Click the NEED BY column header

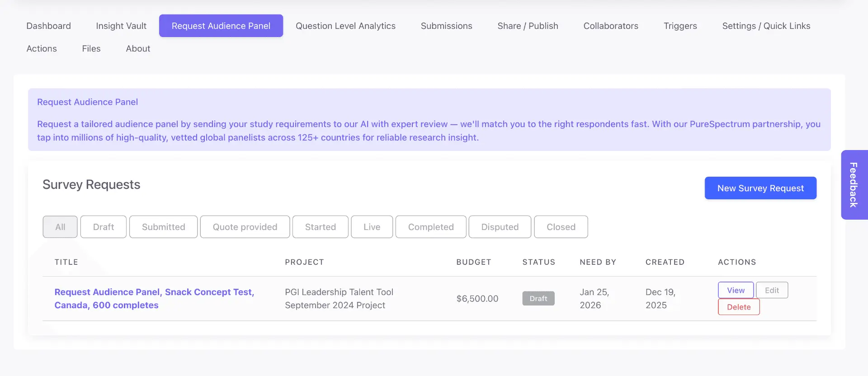point(598,262)
